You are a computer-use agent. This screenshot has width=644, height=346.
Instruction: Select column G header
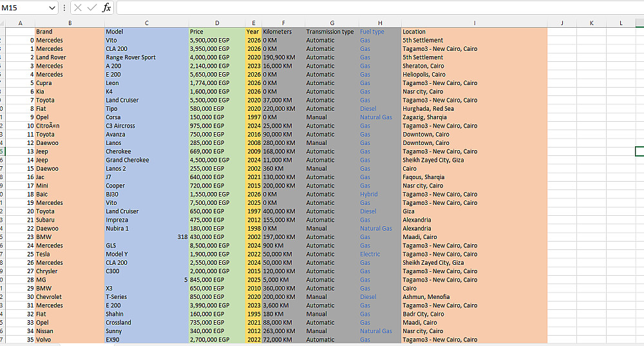coord(332,23)
